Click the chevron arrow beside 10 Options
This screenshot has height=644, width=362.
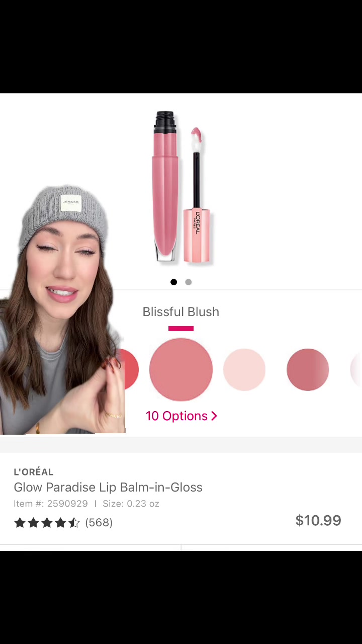(214, 416)
